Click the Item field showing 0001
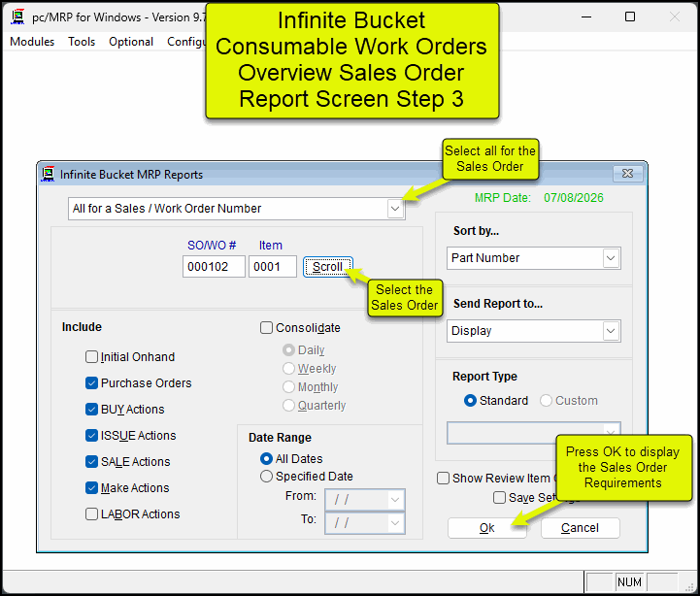 [x=272, y=267]
